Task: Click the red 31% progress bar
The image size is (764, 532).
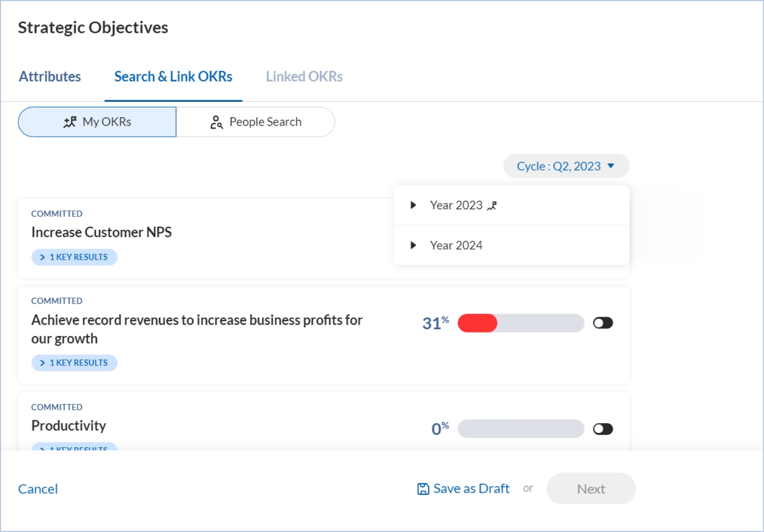Action: tap(520, 323)
